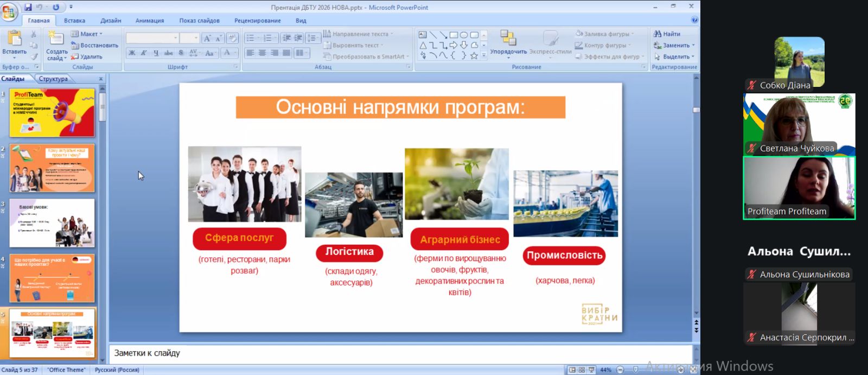Toggle italic (К) formatting
Image resolution: width=868 pixels, height=375 pixels.
click(144, 53)
